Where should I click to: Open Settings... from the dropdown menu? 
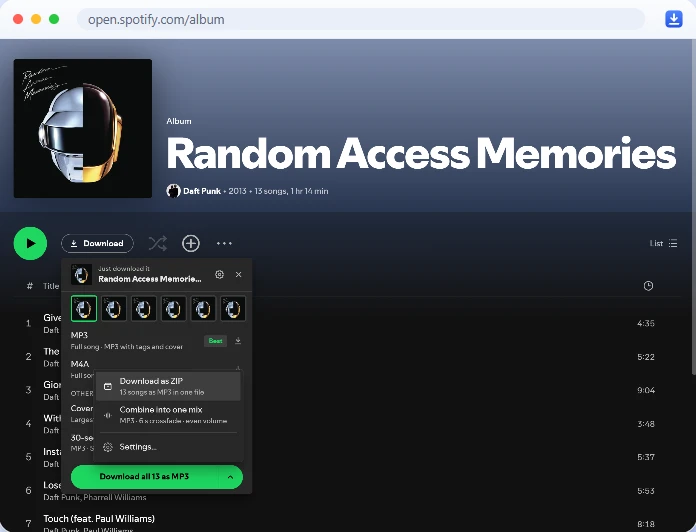(168, 447)
